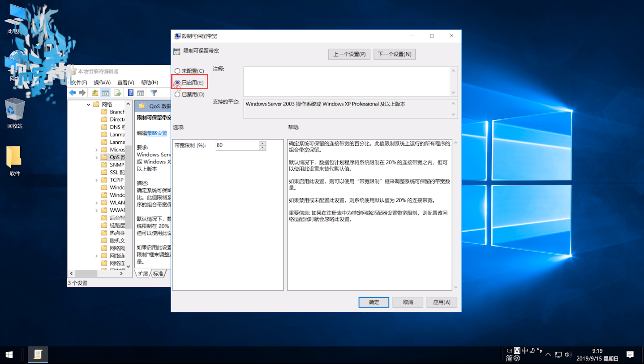Click the 简 simplified Chinese IME indicator
The image size is (644, 364).
509,359
